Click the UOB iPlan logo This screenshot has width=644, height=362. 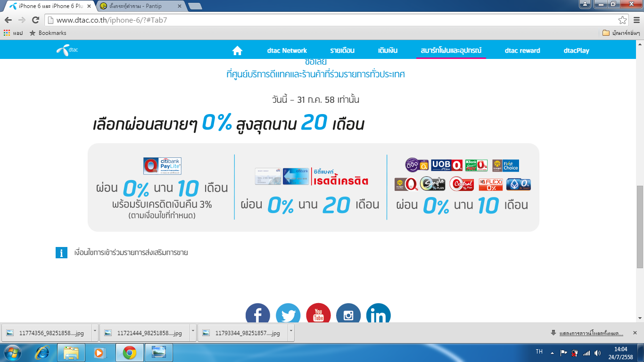(x=447, y=165)
